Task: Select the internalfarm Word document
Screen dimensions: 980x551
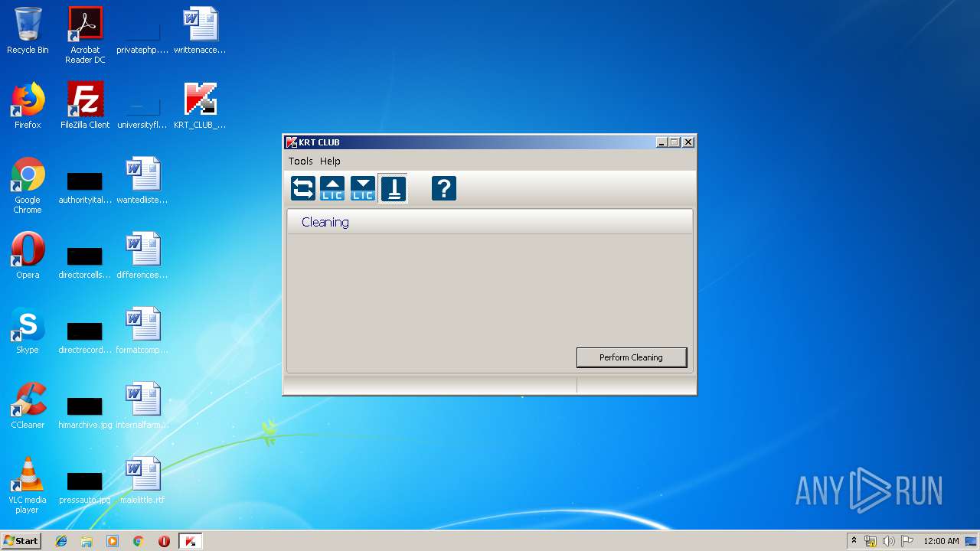Action: (x=142, y=406)
